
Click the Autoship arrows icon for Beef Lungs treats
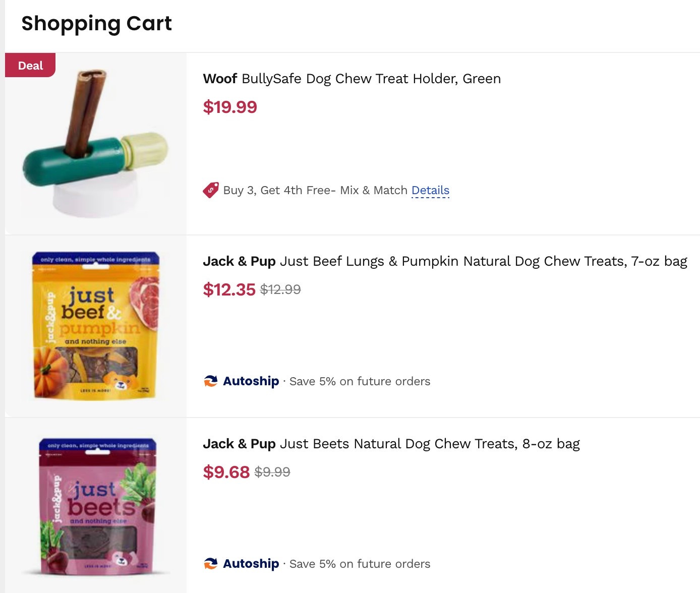point(211,381)
